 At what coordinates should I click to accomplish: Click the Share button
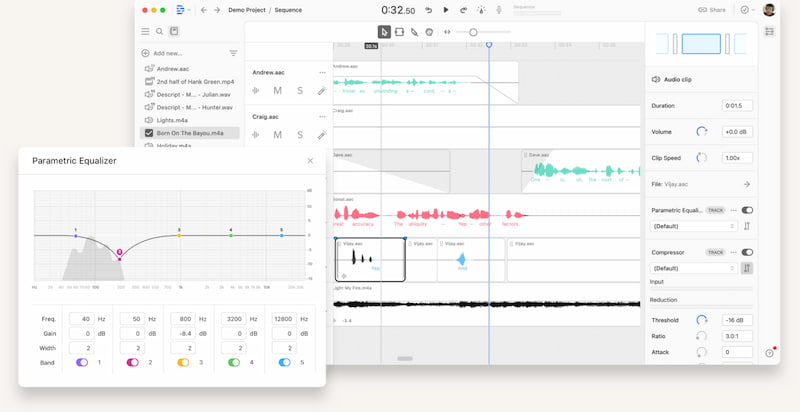point(712,10)
